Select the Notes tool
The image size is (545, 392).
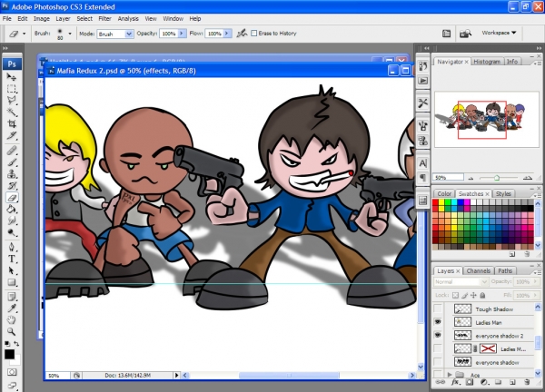coord(12,297)
